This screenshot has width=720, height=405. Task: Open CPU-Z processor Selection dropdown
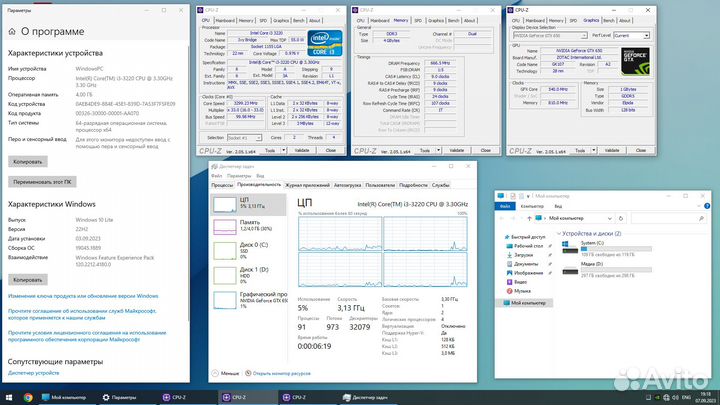244,138
